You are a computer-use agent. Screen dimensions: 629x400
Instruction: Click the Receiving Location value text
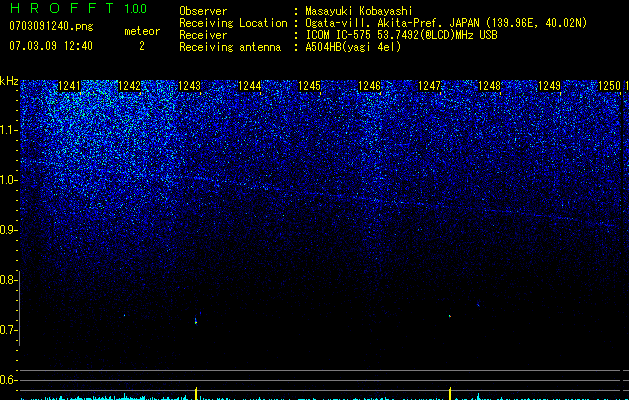pyautogui.click(x=446, y=23)
